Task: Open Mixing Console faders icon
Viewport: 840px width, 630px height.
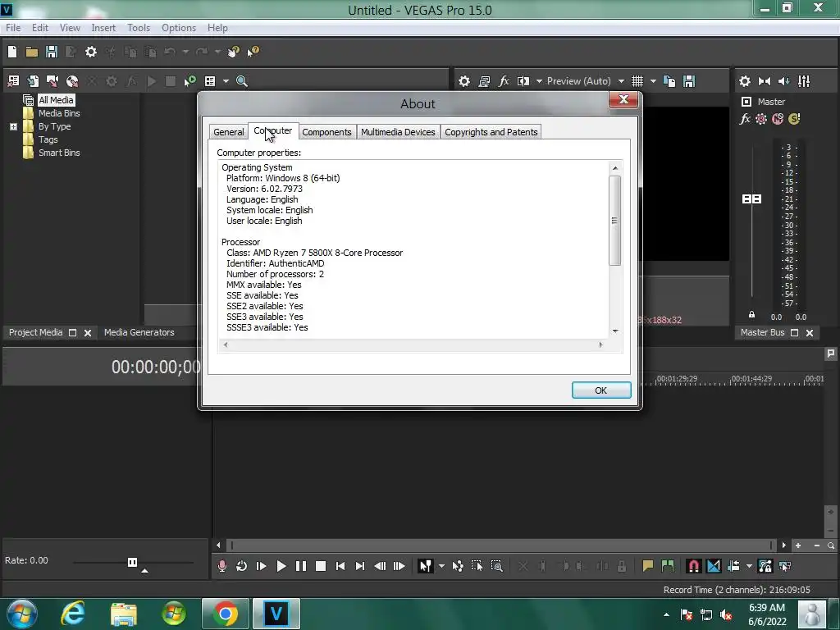Action: [x=804, y=81]
